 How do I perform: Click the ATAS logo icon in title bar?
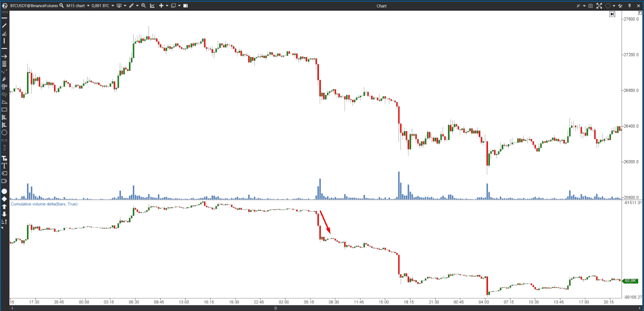click(x=5, y=6)
